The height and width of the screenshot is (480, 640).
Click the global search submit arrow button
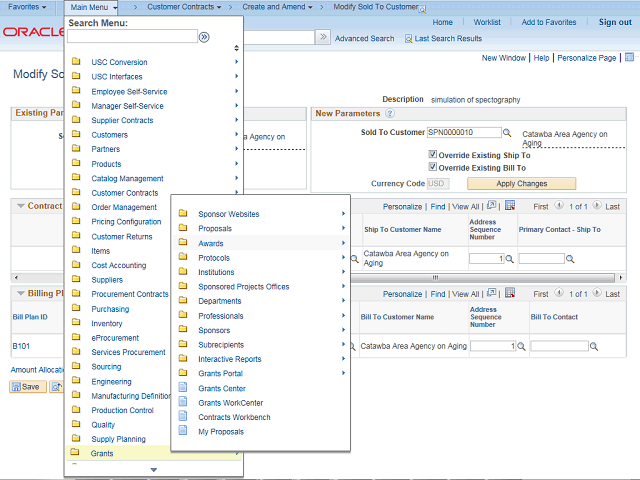(323, 37)
